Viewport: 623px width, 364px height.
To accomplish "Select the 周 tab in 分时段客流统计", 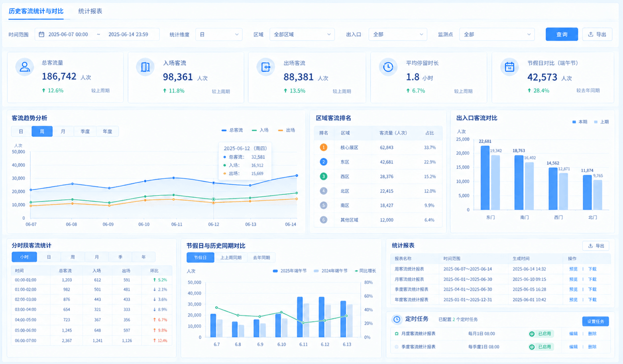I will (73, 257).
